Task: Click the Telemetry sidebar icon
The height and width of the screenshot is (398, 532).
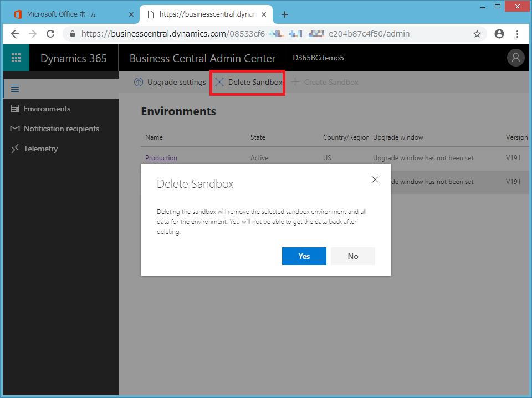Action: (x=15, y=149)
